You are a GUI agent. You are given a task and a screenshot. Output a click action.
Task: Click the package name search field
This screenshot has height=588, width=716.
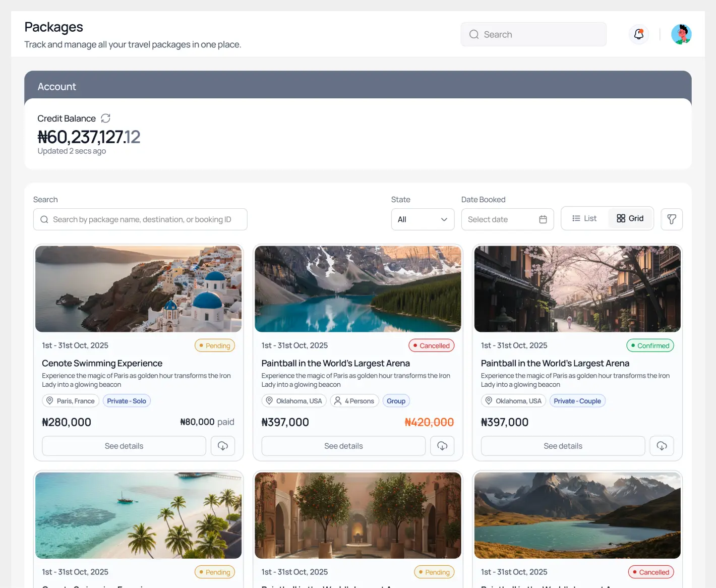[140, 219]
